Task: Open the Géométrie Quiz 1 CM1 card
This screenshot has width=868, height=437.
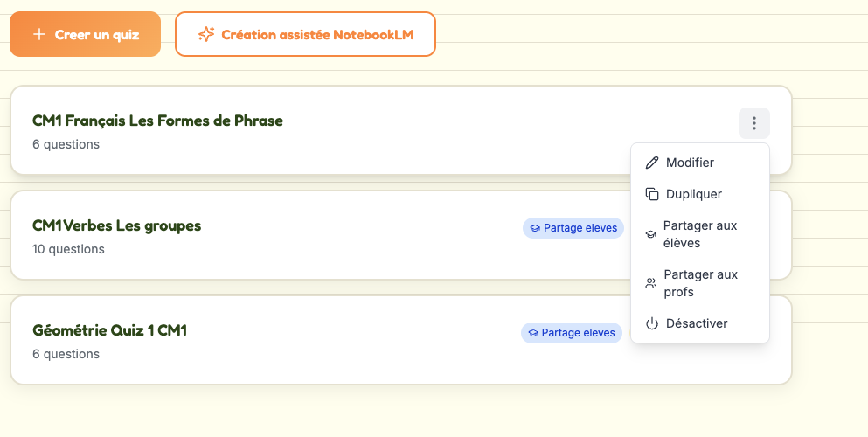Action: pos(109,330)
